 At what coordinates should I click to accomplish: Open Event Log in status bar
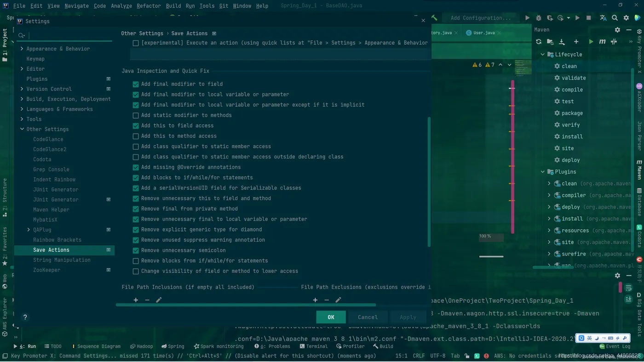point(615,346)
